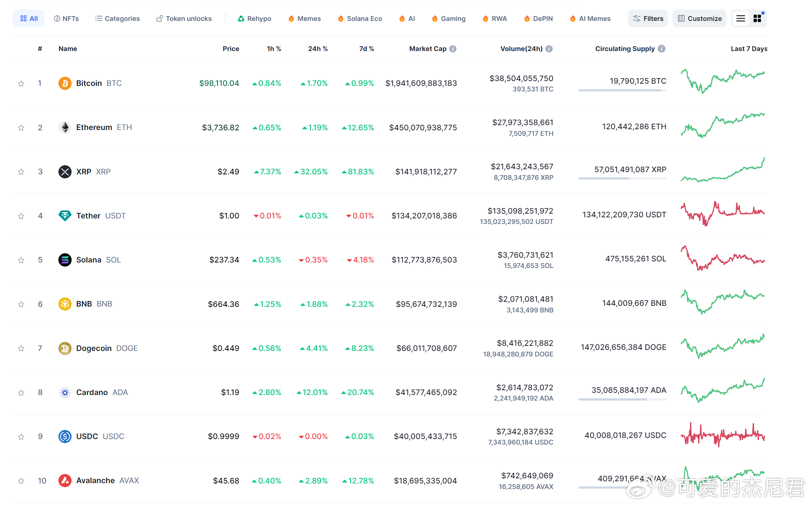The width and height of the screenshot is (812, 507).
Task: Click the Cardano coin logo
Action: 65,392
